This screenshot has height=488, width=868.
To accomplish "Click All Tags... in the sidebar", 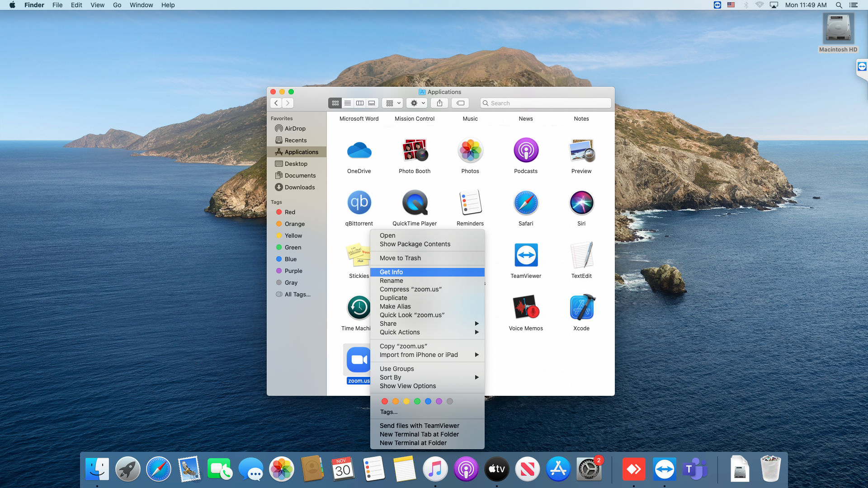I will [x=297, y=294].
